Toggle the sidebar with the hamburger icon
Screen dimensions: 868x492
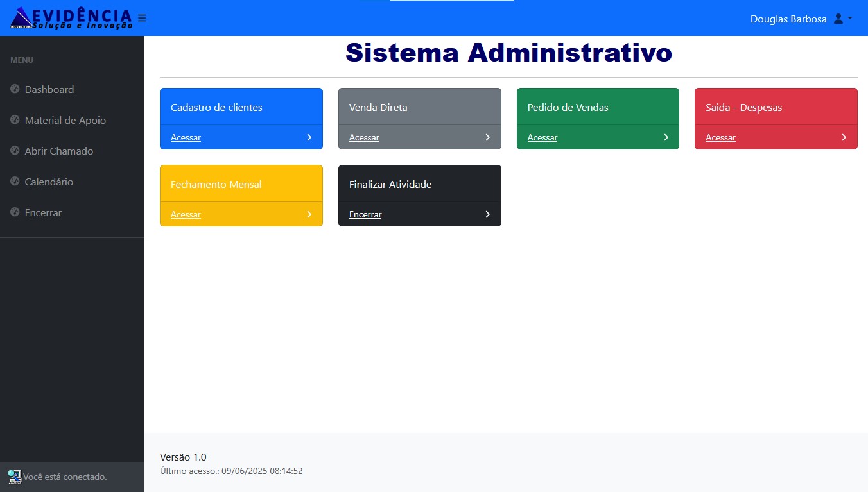(142, 18)
